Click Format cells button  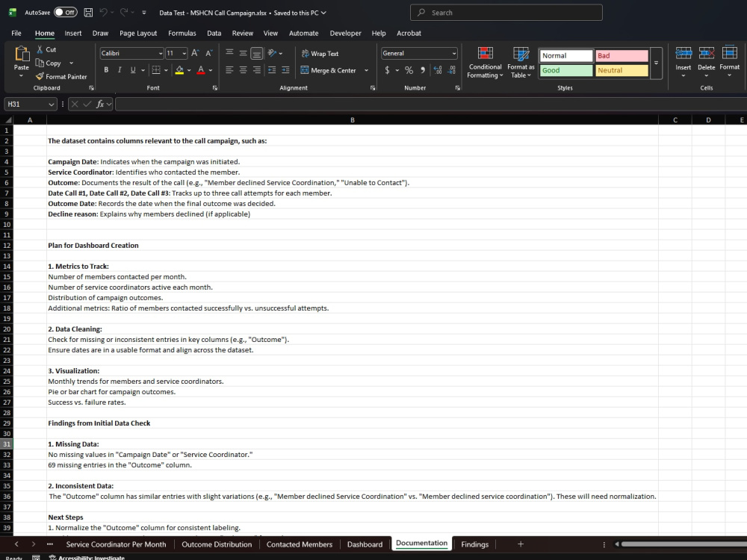click(729, 63)
